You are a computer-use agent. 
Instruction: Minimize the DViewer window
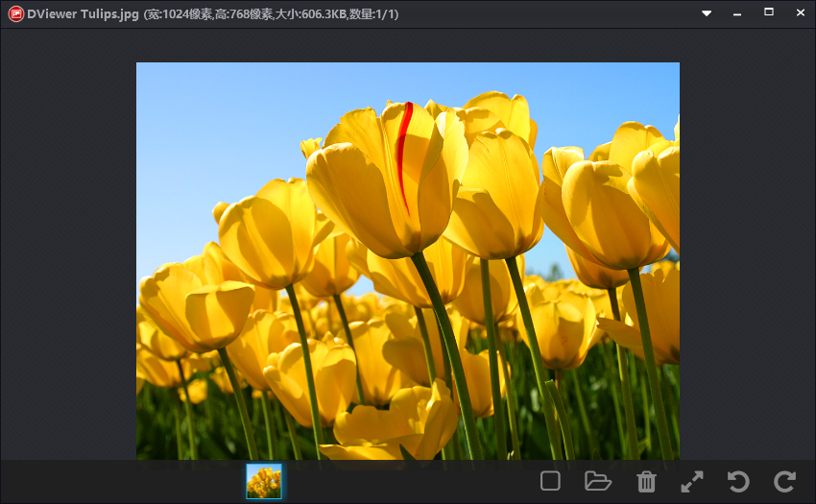[x=737, y=13]
